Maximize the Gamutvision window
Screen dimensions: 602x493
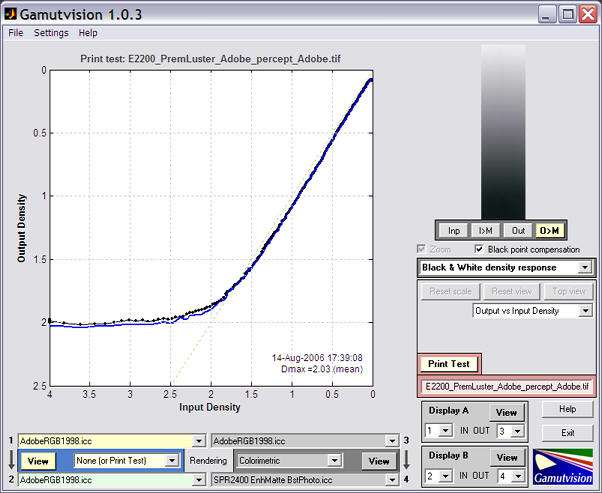(568, 15)
